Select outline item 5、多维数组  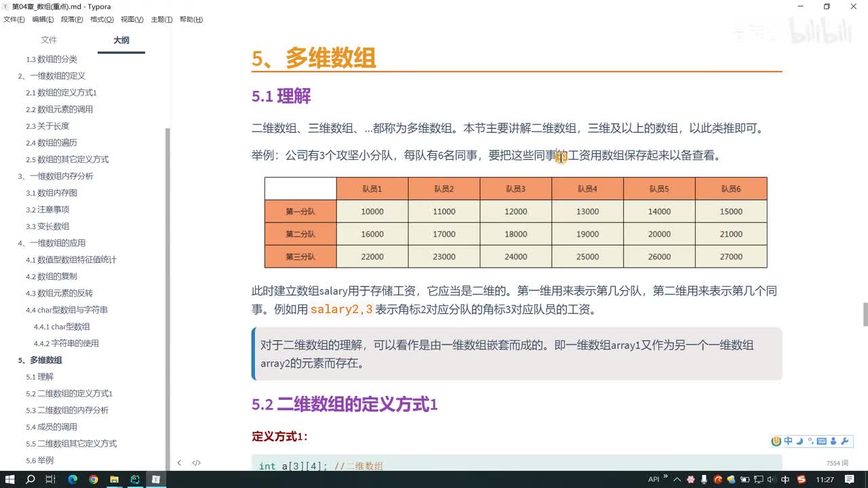40,360
